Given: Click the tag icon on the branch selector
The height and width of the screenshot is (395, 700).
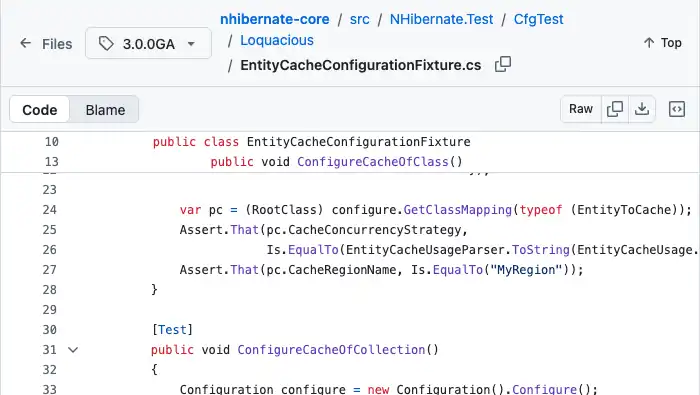Looking at the screenshot, I should [x=106, y=44].
